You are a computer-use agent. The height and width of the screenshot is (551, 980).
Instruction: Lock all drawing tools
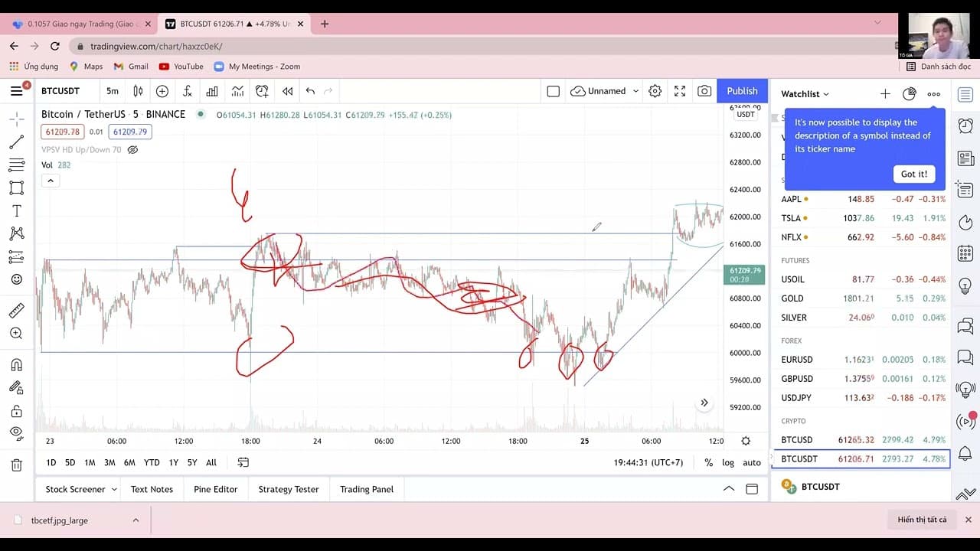pyautogui.click(x=16, y=410)
